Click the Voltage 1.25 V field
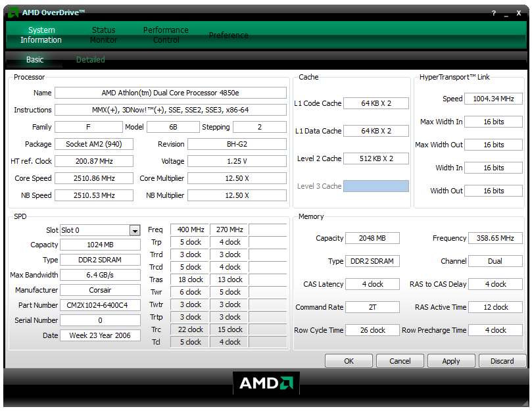This screenshot has width=532, height=411. 237,161
